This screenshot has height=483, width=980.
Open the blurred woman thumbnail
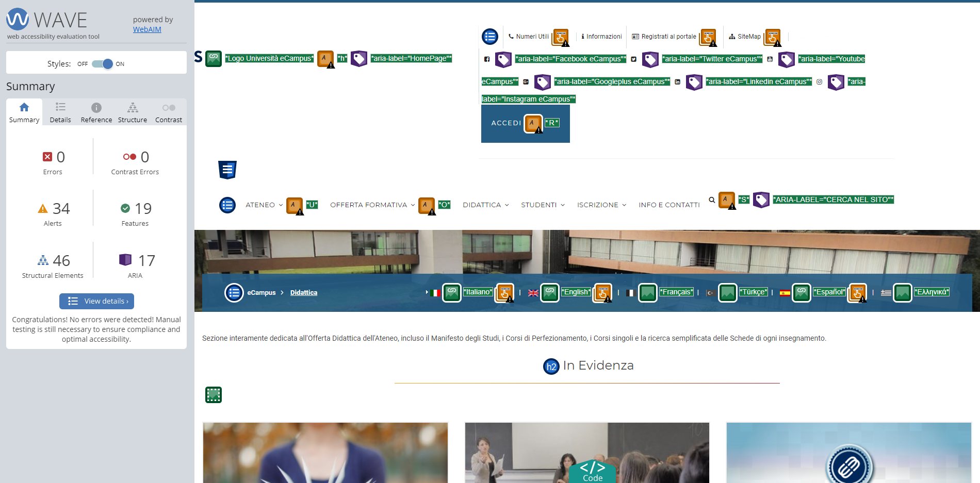(325, 453)
